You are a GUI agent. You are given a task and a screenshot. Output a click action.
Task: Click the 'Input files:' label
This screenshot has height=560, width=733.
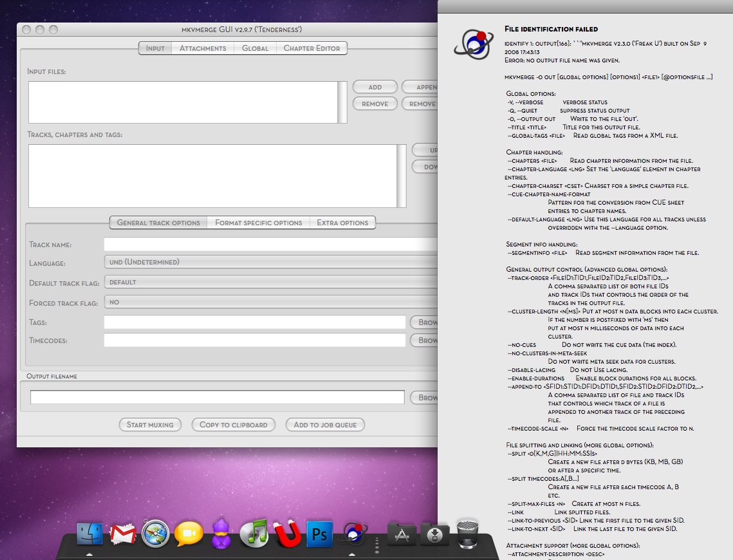46,71
